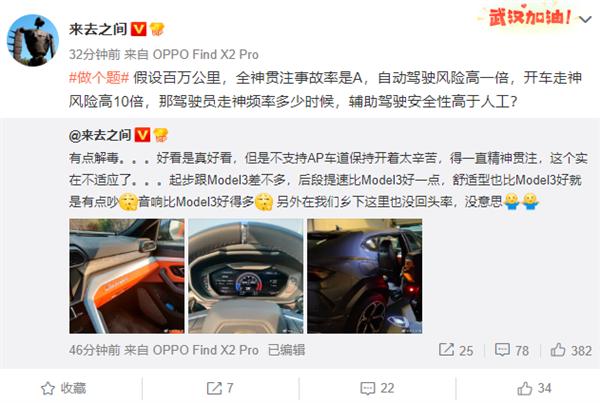Click the quoted post repost icon with 25
The height and width of the screenshot is (403, 600).
pos(456,350)
